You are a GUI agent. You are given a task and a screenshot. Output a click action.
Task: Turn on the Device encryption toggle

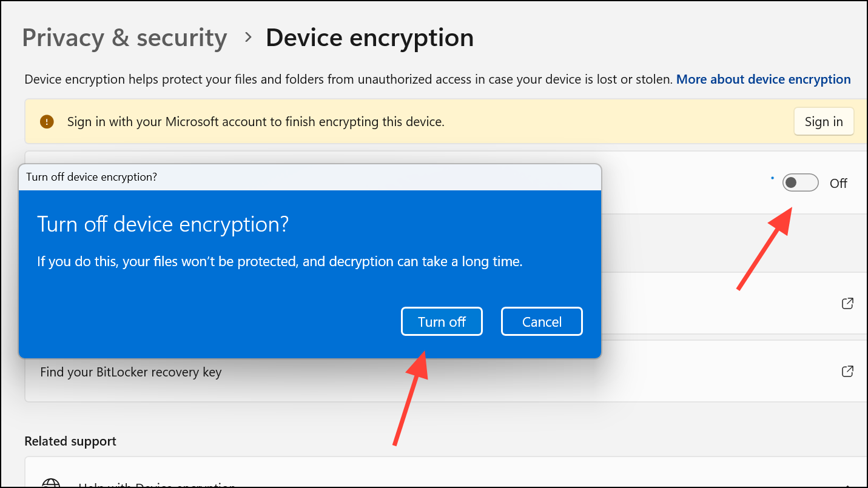click(800, 182)
